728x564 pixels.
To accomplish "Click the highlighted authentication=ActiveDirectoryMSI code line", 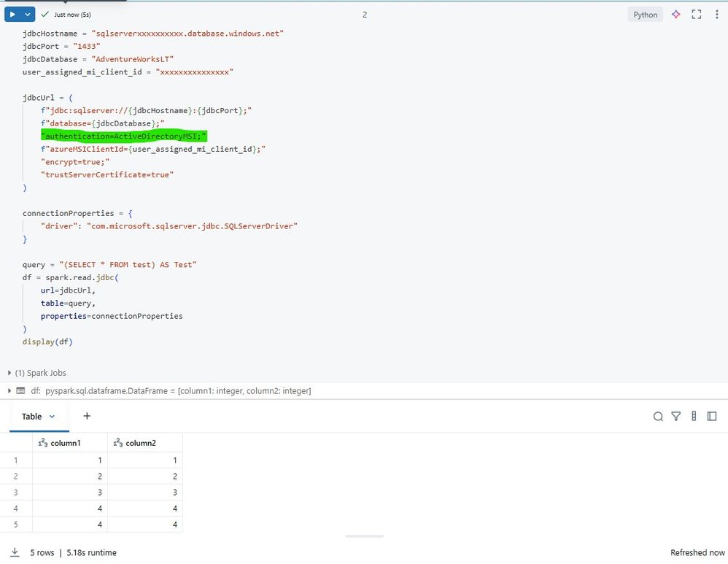I will click(x=124, y=136).
